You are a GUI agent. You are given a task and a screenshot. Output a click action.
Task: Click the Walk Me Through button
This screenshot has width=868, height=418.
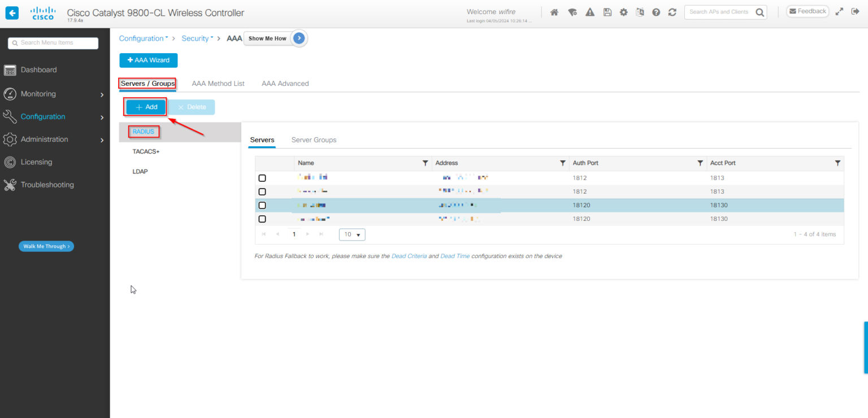(46, 246)
